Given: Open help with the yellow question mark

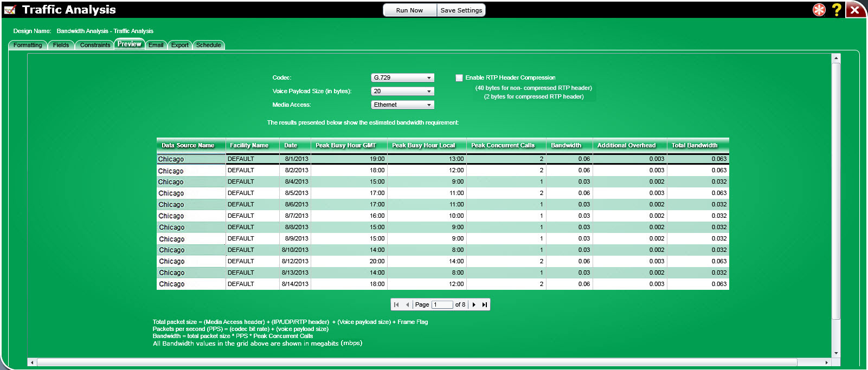Looking at the screenshot, I should (837, 10).
